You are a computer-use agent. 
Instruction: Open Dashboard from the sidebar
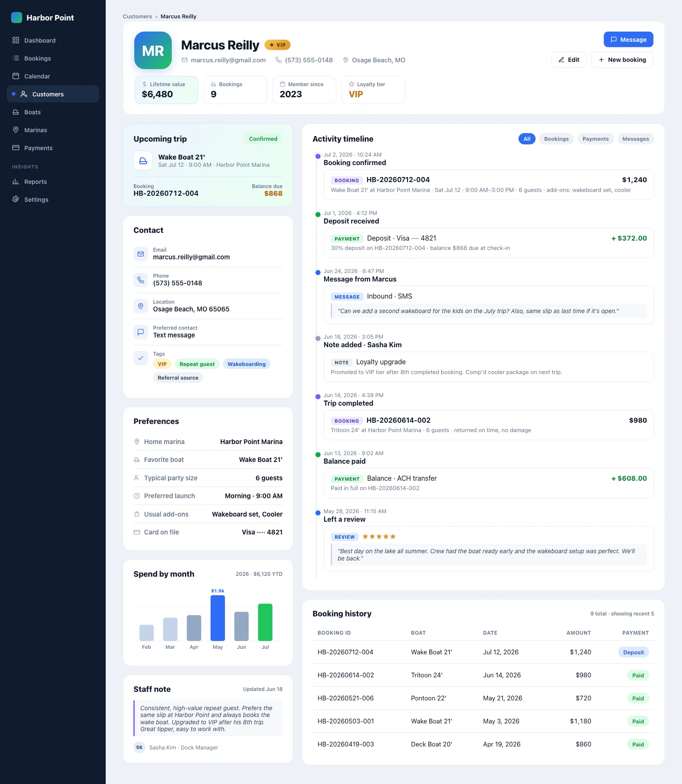click(53, 41)
